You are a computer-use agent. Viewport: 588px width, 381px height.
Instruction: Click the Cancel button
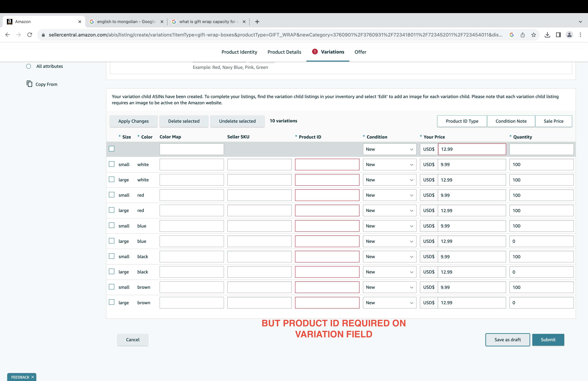tap(133, 340)
